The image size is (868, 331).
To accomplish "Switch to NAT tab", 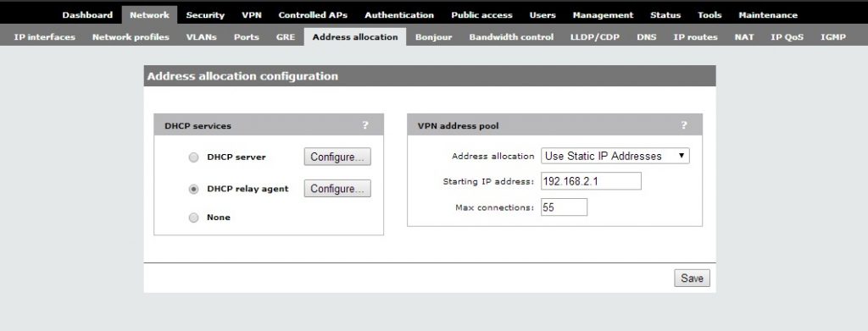I will click(x=744, y=37).
